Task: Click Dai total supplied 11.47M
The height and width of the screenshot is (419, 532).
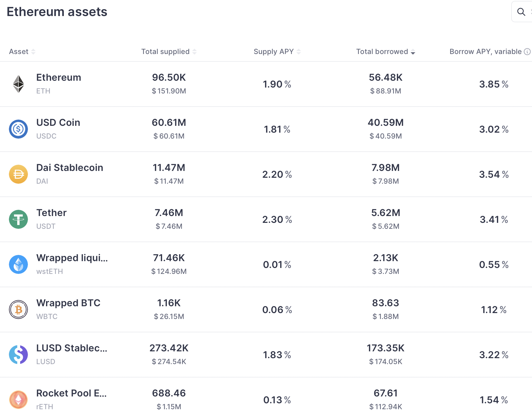Action: pos(169,168)
